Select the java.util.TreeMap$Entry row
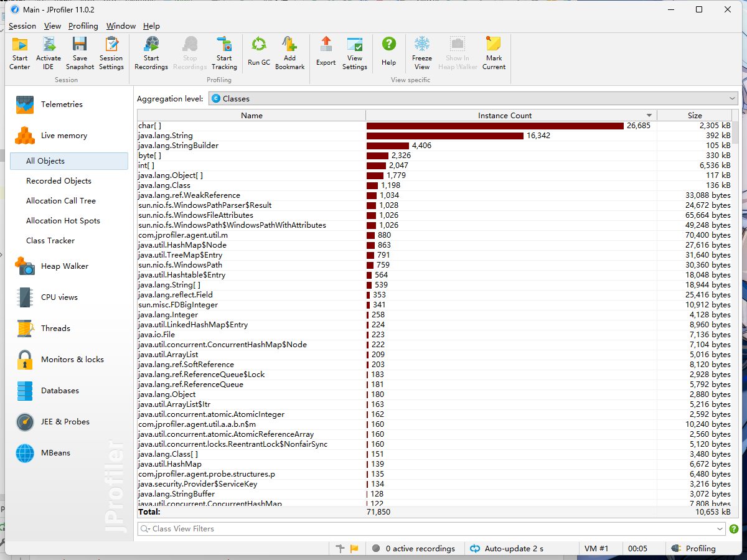The image size is (747, 560). click(435, 255)
